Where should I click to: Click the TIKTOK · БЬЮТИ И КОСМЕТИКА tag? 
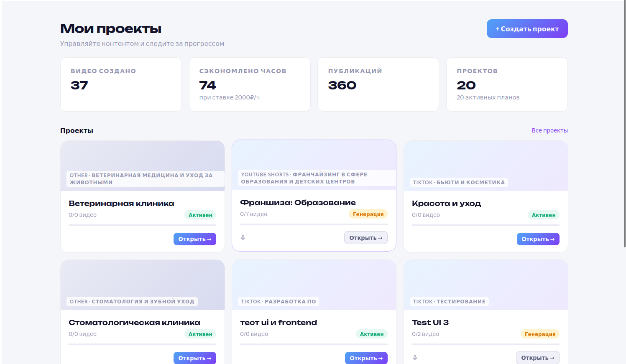click(459, 182)
